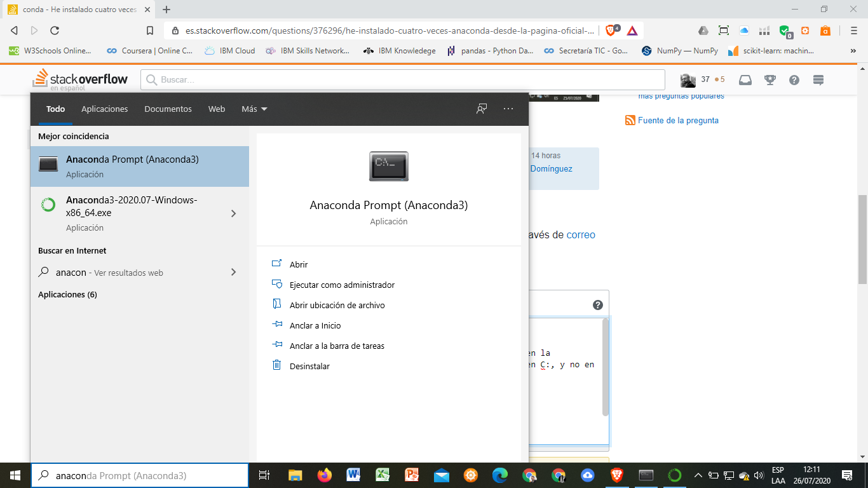Click the Aplicaciones (6) section heading
Image resolution: width=868 pixels, height=488 pixels.
(x=67, y=294)
